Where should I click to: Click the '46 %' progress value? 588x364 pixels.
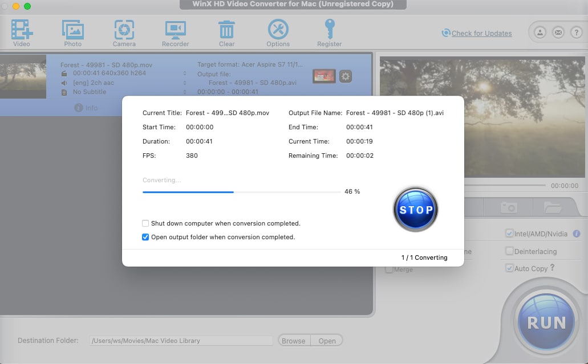(352, 191)
